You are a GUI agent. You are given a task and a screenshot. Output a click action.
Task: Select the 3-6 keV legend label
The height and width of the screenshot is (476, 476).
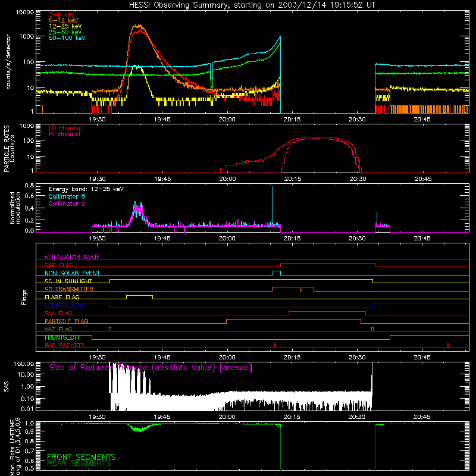click(62, 14)
